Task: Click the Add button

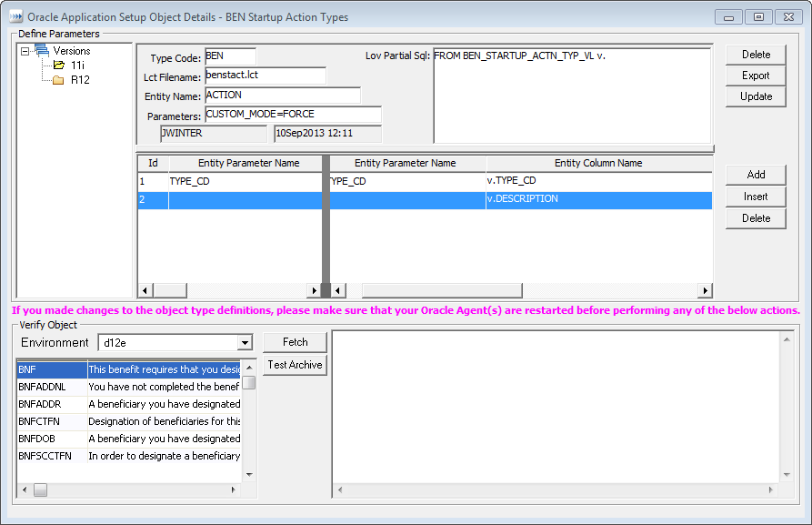Action: (756, 175)
